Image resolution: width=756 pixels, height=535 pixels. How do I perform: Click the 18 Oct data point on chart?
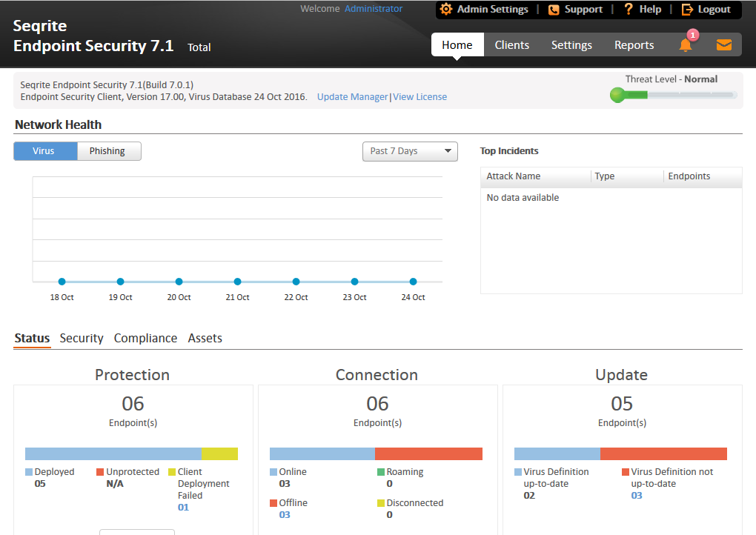click(x=62, y=282)
